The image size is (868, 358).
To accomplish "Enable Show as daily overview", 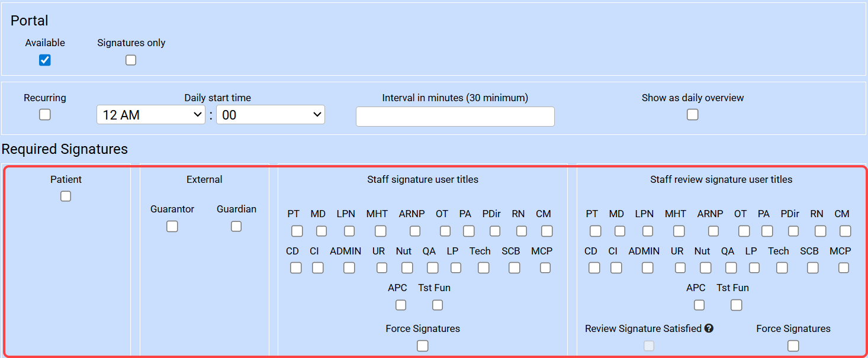I will [693, 115].
